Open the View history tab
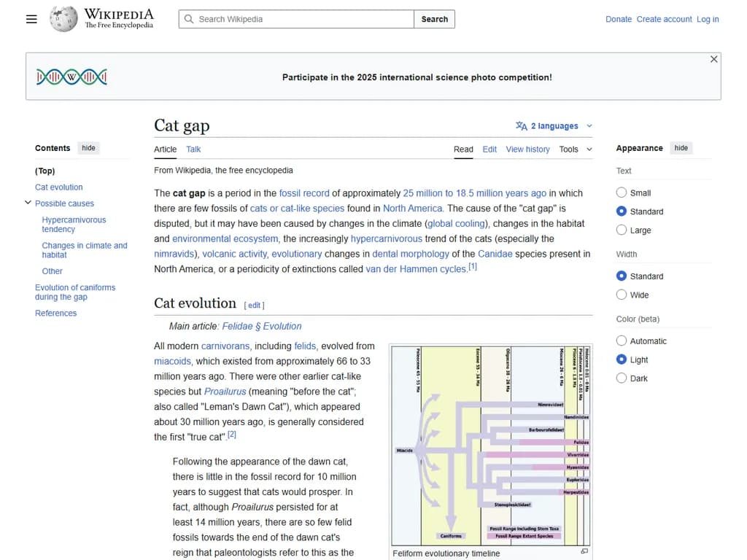This screenshot has width=747, height=560. (527, 149)
